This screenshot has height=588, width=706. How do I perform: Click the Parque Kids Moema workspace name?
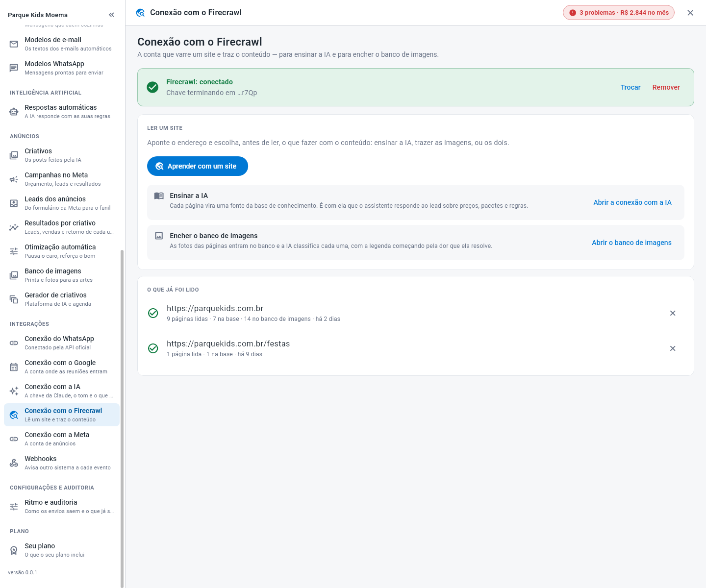[38, 15]
